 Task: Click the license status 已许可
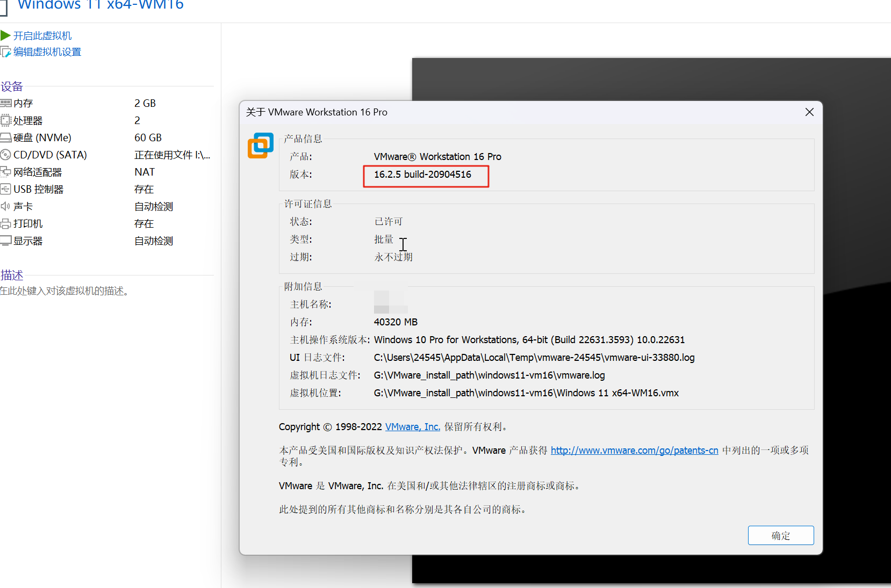click(389, 222)
